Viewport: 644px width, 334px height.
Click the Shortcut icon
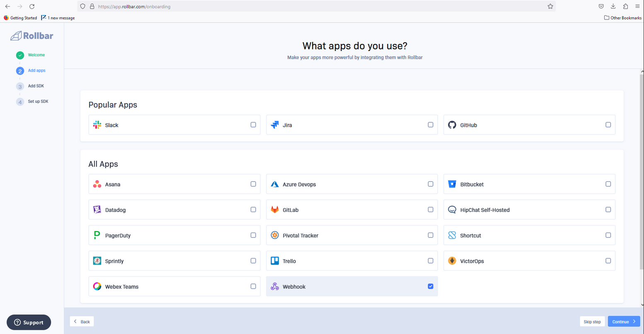coord(452,235)
